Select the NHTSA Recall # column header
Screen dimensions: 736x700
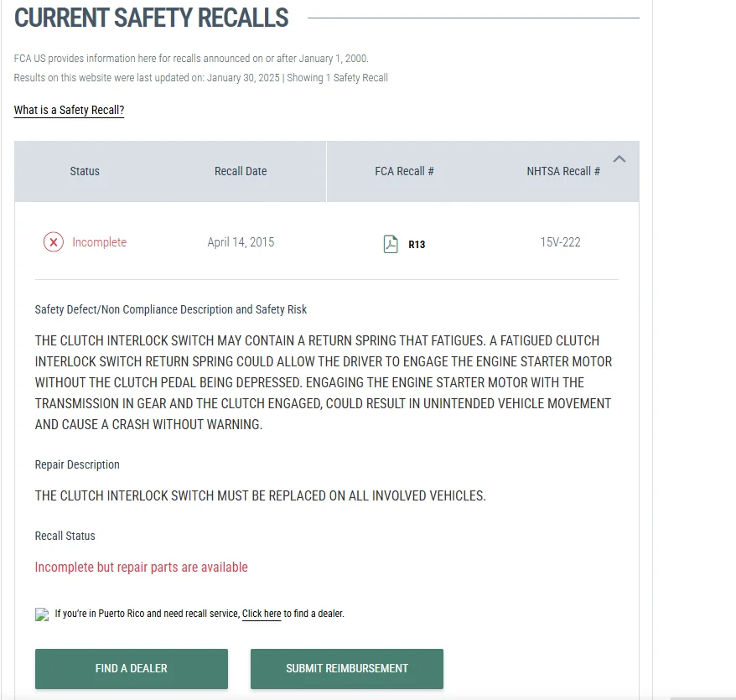tap(563, 171)
